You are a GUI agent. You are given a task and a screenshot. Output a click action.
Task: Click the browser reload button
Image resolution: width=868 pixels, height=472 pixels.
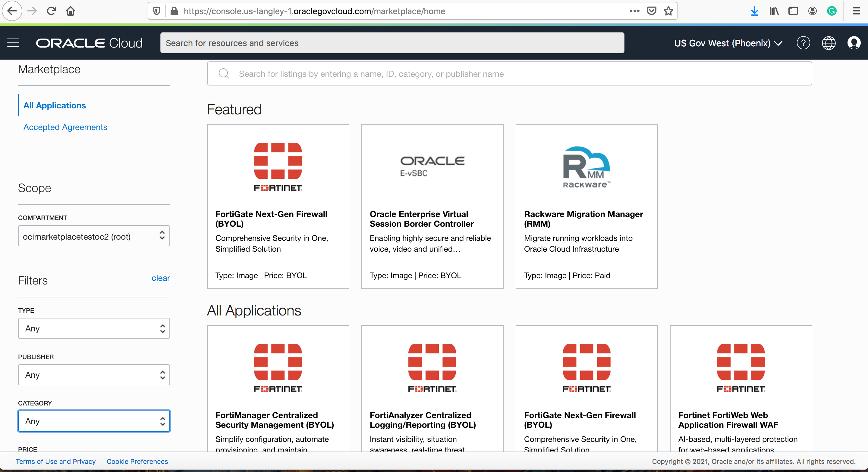[51, 11]
